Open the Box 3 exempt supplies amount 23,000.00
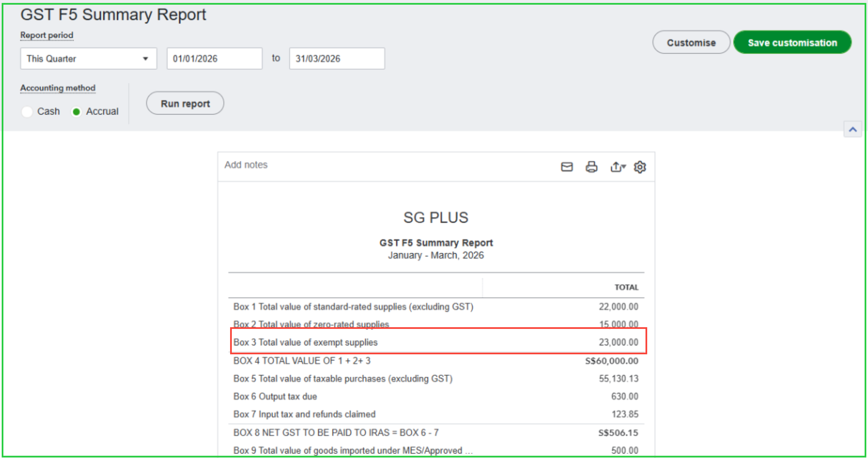 [618, 342]
